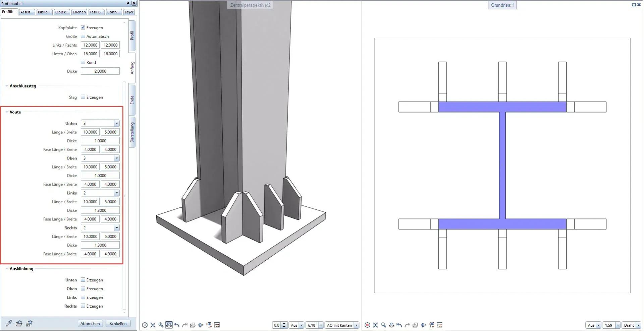
Task: Open the AO mit Kanten display dropdown
Action: click(x=356, y=325)
